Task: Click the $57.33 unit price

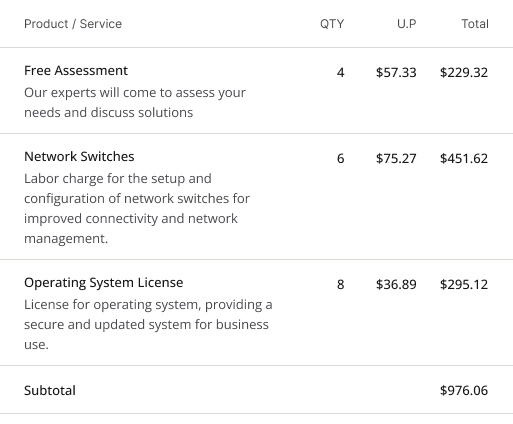Action: coord(396,73)
